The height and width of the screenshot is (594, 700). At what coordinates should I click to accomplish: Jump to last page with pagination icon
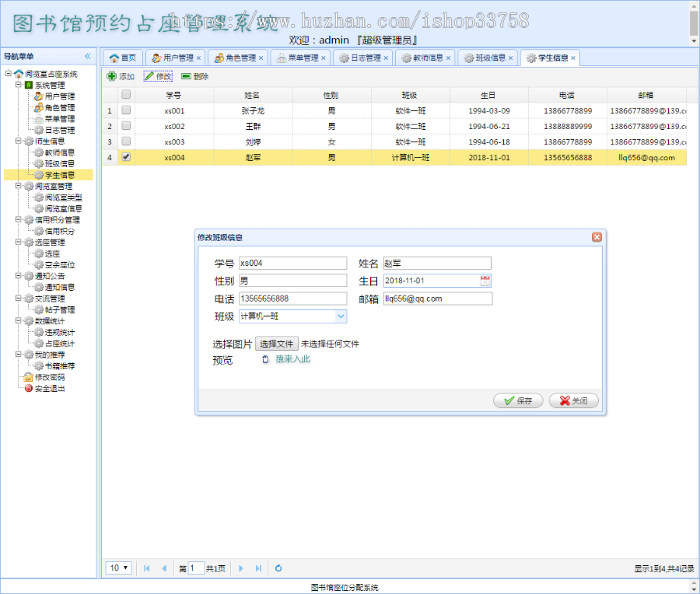(257, 568)
